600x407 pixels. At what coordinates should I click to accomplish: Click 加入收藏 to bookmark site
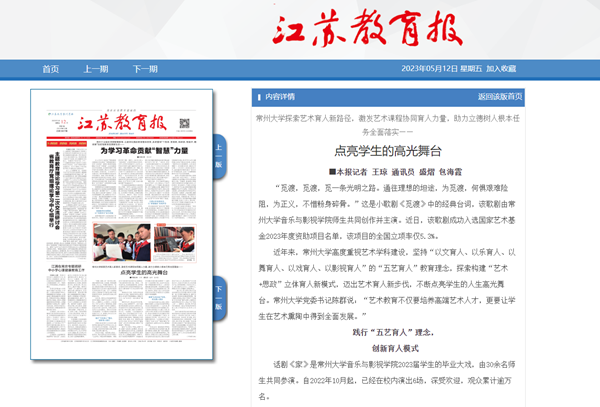pos(507,69)
